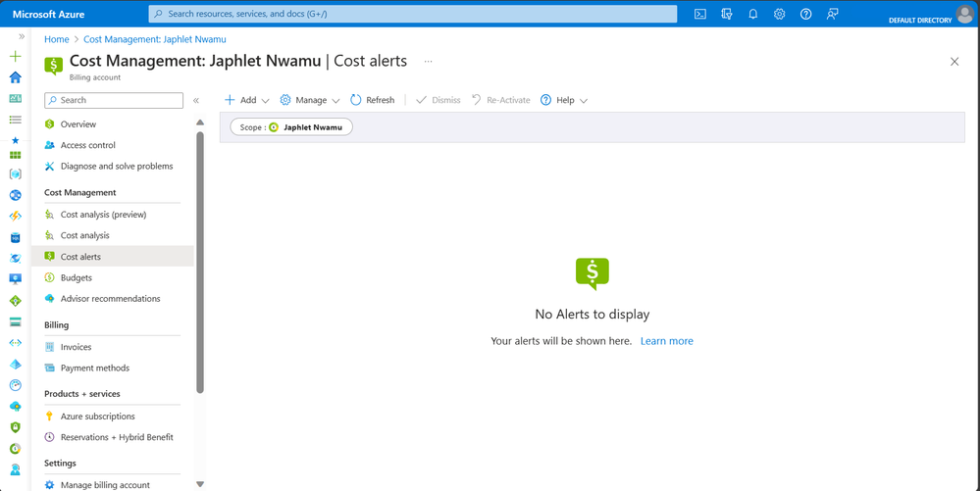The height and width of the screenshot is (491, 980).
Task: Open Virtual machines monitor icon in the sidebar
Action: point(16,279)
